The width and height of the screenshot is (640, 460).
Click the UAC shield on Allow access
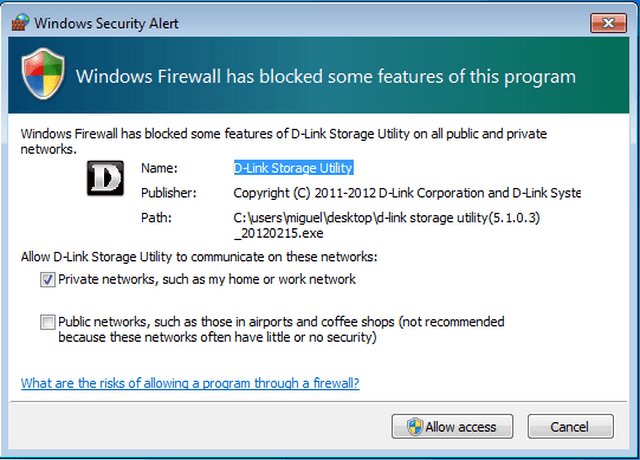pyautogui.click(x=415, y=427)
